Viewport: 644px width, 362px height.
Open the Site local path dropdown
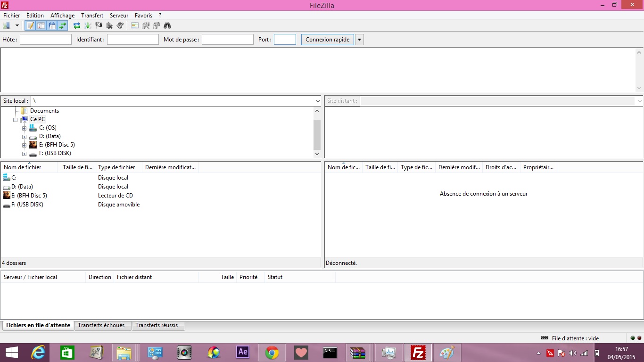click(x=318, y=101)
